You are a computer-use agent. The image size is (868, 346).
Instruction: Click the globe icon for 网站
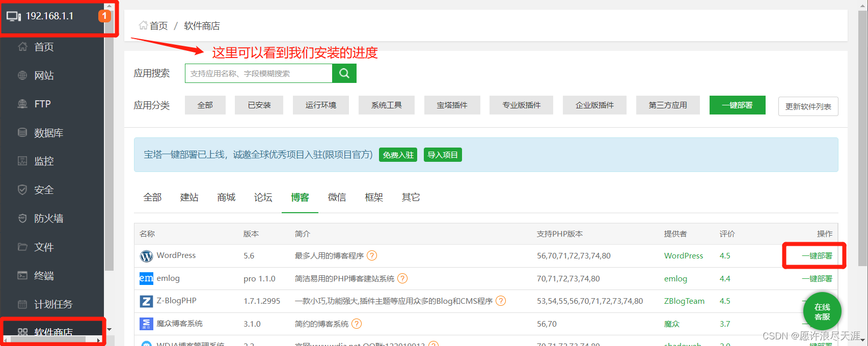tap(22, 75)
